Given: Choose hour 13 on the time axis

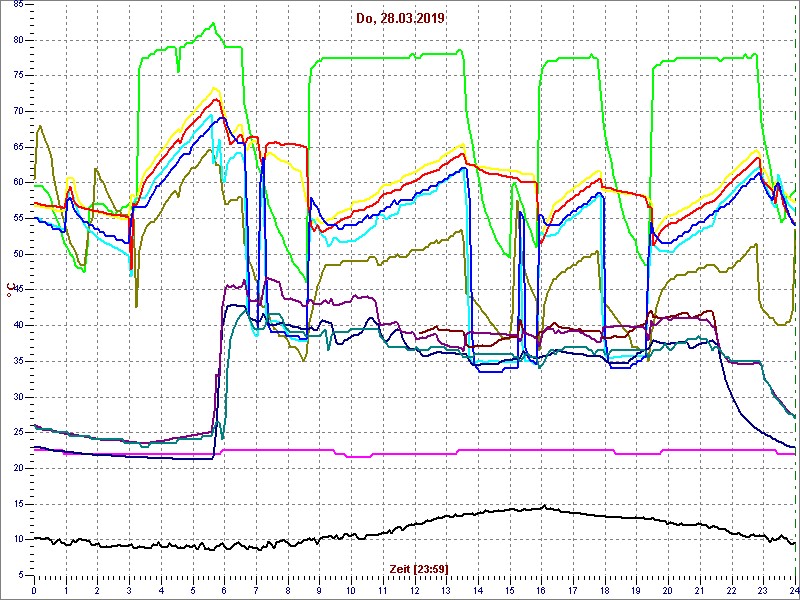Looking at the screenshot, I should click(445, 589).
